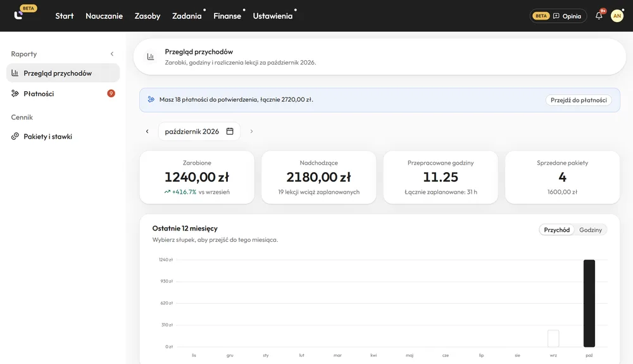
Task: Click the Płatności sidebar icon
Action: [x=15, y=94]
